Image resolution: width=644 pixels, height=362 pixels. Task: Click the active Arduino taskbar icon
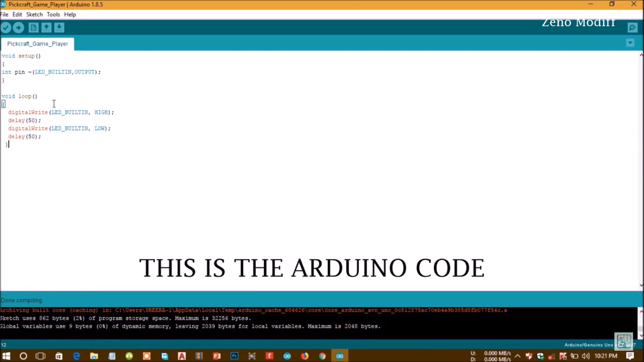[339, 356]
